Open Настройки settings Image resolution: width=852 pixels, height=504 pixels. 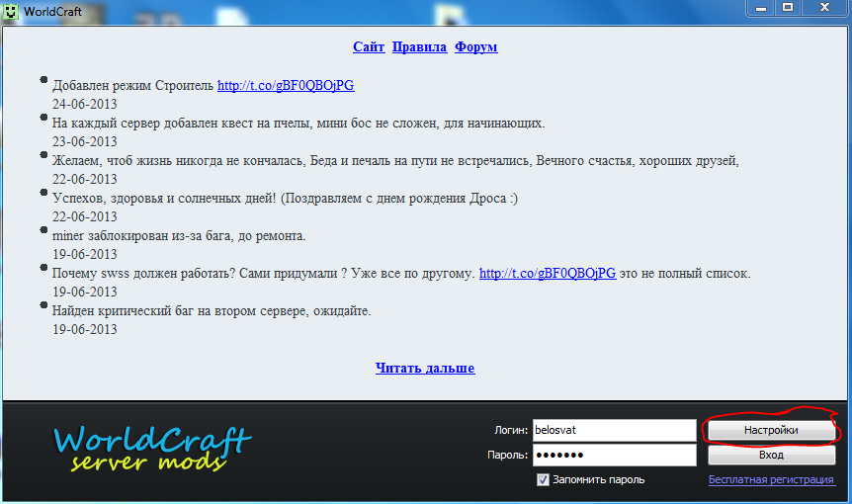[771, 430]
